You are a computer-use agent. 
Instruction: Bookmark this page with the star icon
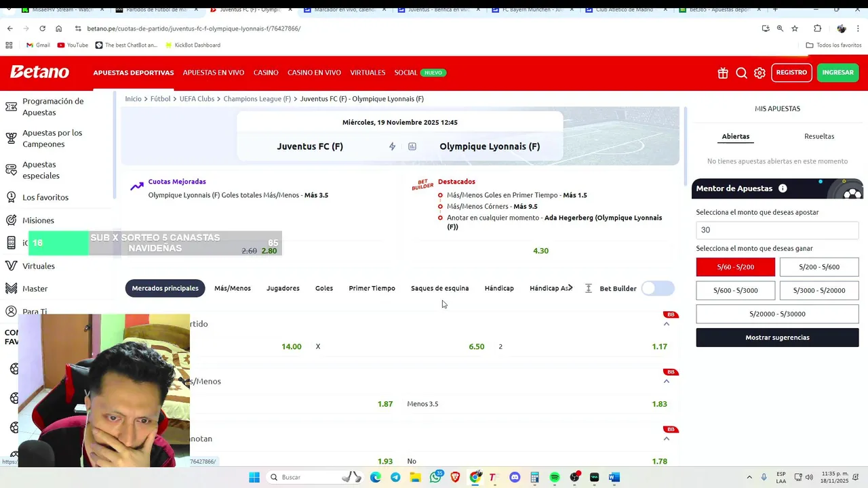(795, 28)
